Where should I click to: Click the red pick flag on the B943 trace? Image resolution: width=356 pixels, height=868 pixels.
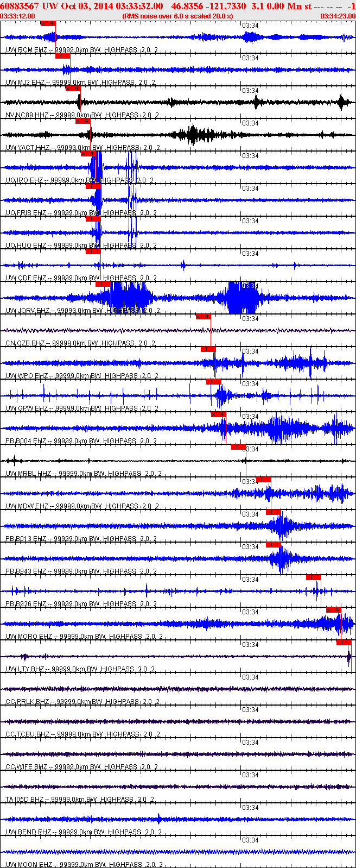[274, 545]
